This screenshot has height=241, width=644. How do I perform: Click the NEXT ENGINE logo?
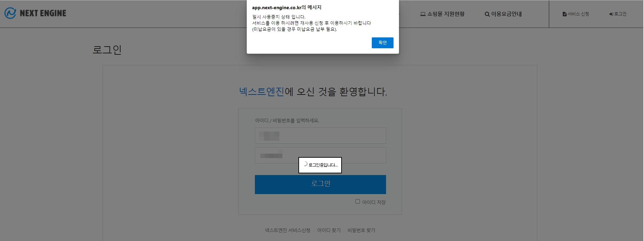[x=35, y=13]
